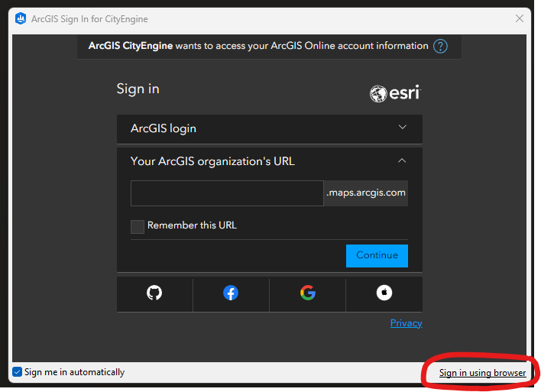Choose the Google sign-in icon
The width and height of the screenshot is (541, 392).
point(308,293)
